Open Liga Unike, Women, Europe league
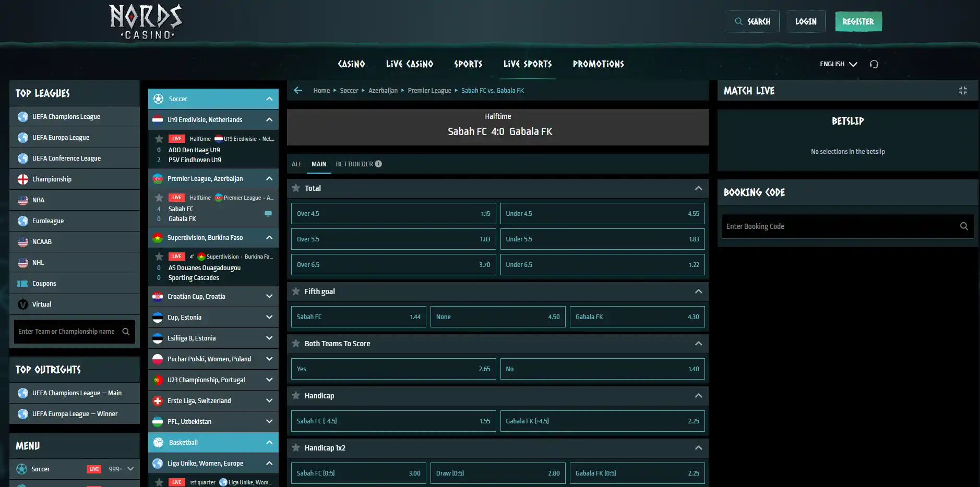 pos(213,464)
